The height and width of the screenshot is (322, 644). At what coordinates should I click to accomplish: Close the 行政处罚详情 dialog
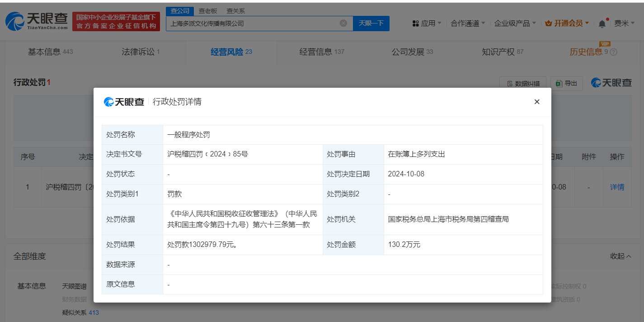(537, 102)
